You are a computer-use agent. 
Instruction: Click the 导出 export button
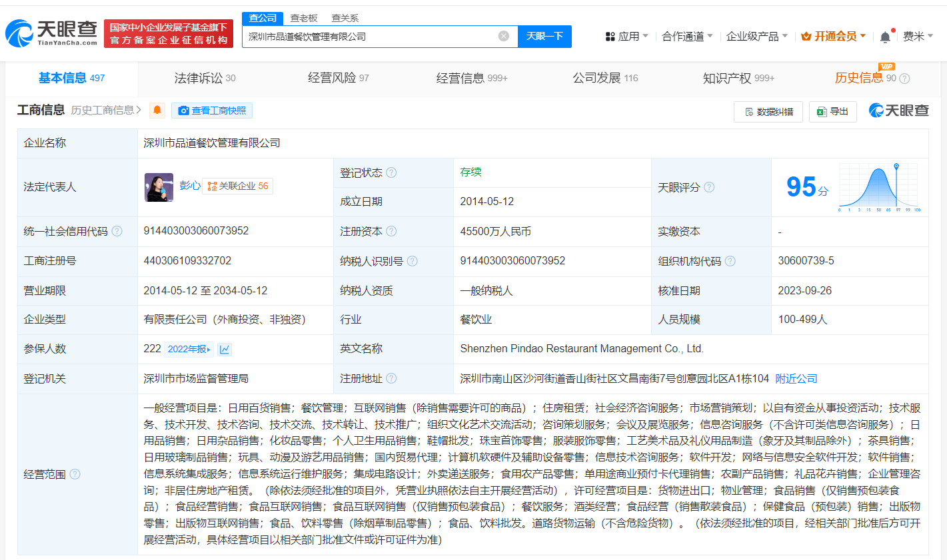832,111
